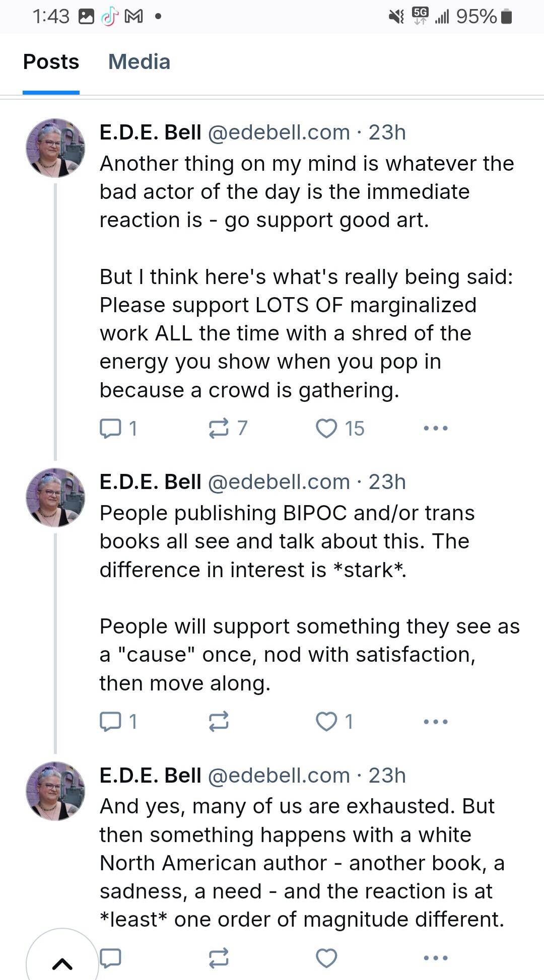Image resolution: width=544 pixels, height=980 pixels.
Task: Reply to the 'People publishing BIPOC' post
Action: (118, 722)
